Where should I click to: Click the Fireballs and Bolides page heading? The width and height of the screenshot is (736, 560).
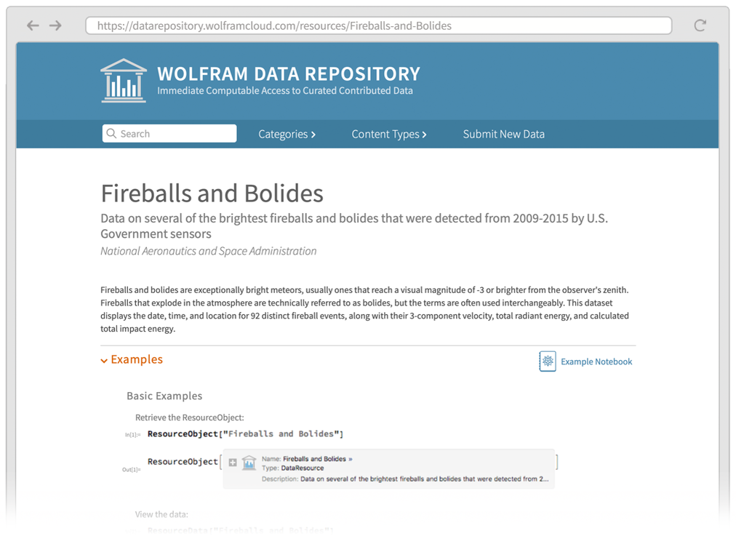pyautogui.click(x=212, y=193)
